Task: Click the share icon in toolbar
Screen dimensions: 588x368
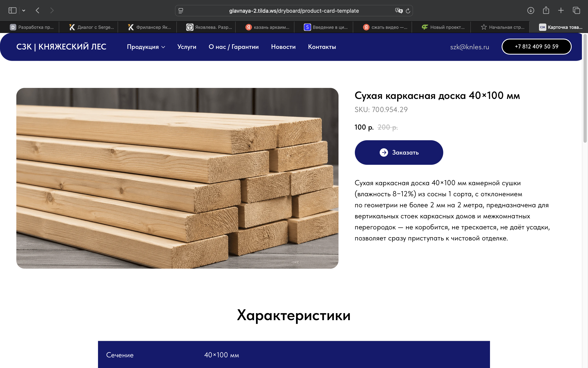Action: [x=546, y=10]
